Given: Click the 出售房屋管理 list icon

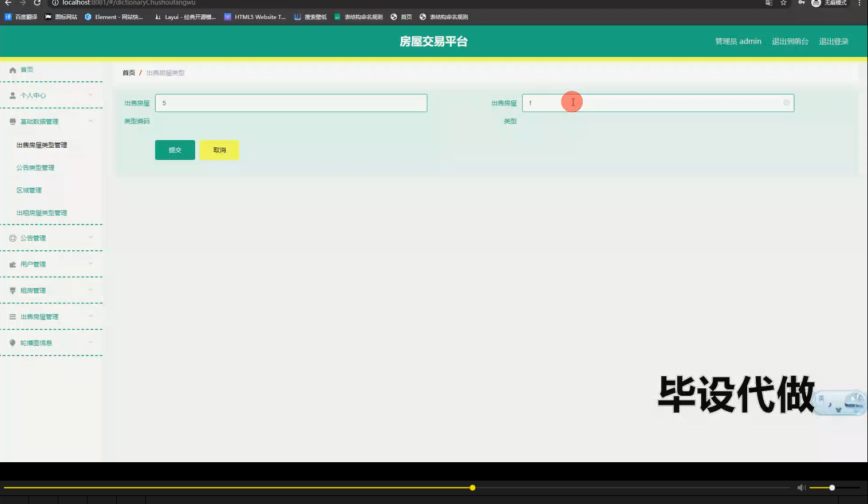Looking at the screenshot, I should coord(12,316).
